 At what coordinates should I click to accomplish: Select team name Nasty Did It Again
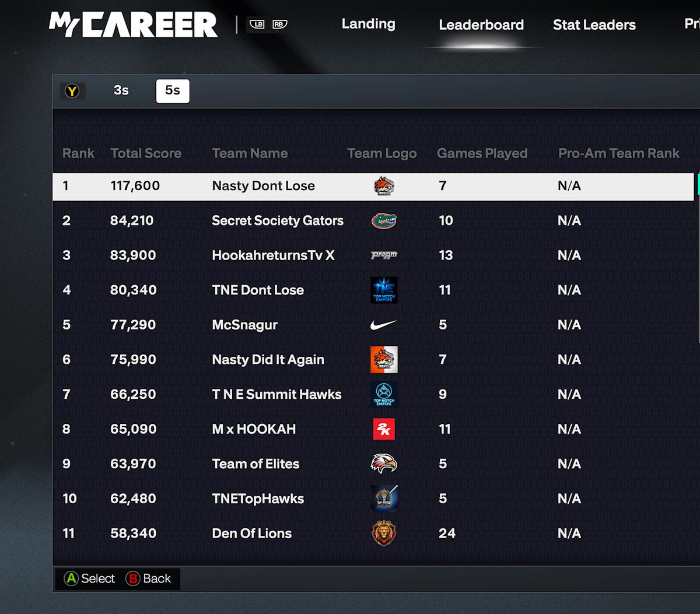(268, 359)
